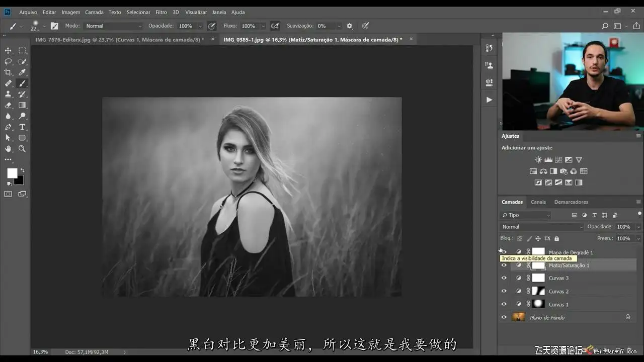Add a Black & White adjustment
This screenshot has width=644, height=362.
click(553, 171)
